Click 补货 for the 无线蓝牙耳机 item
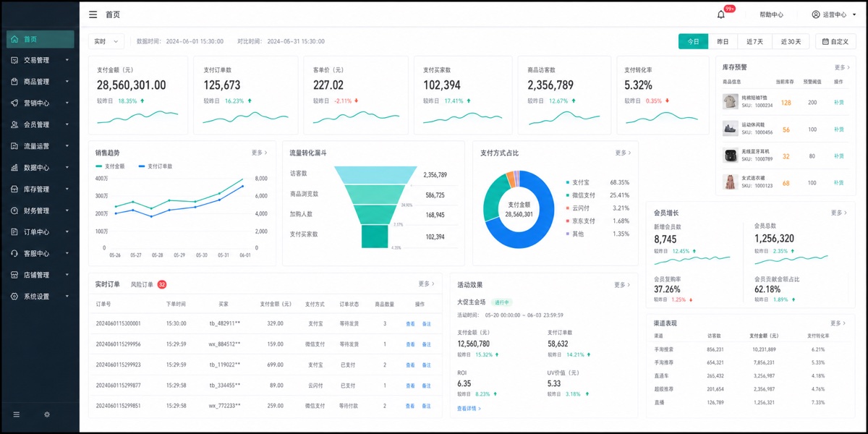868x434 pixels. [x=838, y=156]
